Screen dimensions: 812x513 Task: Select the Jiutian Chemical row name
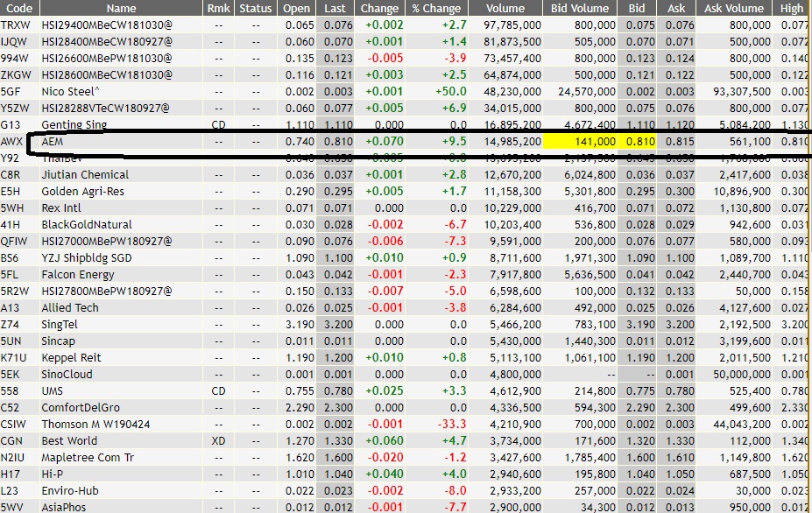[85, 174]
